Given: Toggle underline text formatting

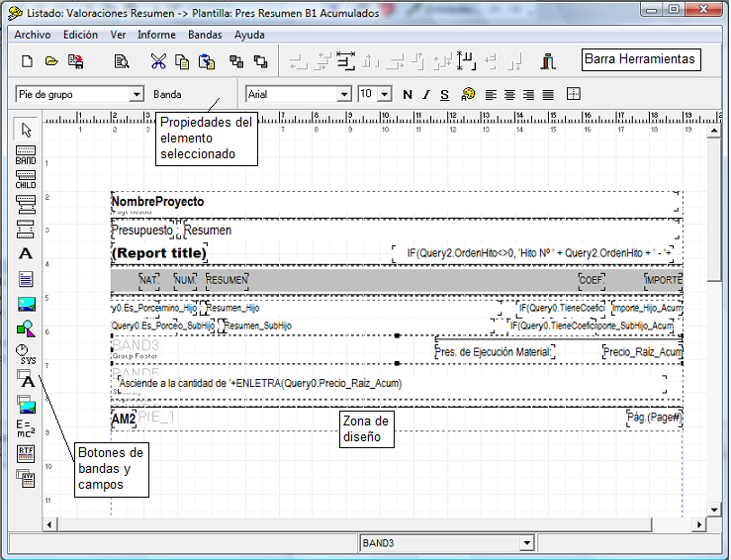Looking at the screenshot, I should 445,95.
